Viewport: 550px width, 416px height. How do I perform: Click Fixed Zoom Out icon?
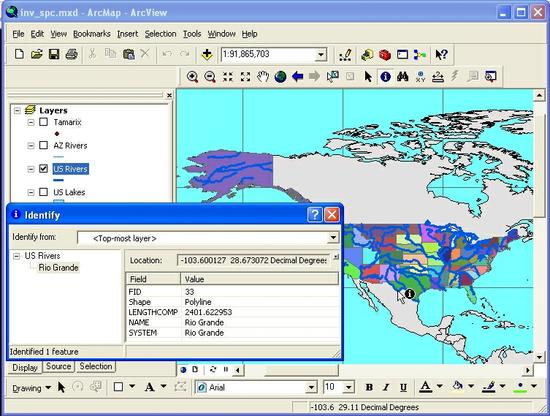tap(245, 76)
